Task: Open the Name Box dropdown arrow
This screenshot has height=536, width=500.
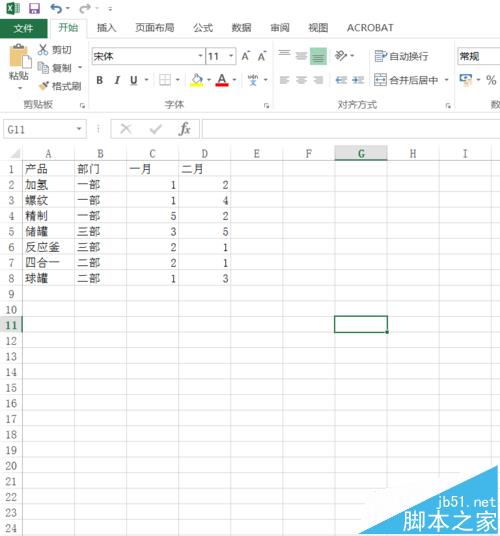Action: tap(79, 129)
